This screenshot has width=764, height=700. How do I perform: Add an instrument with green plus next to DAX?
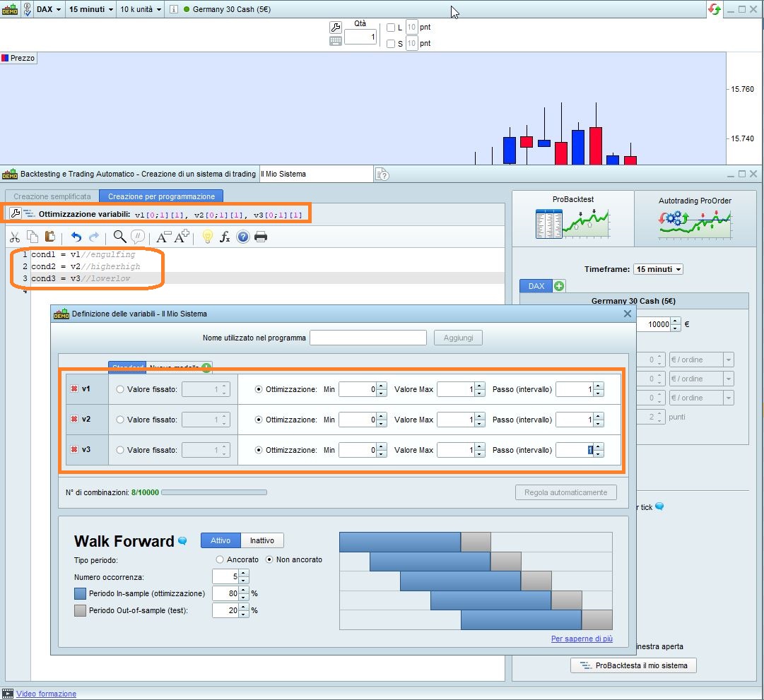point(559,287)
